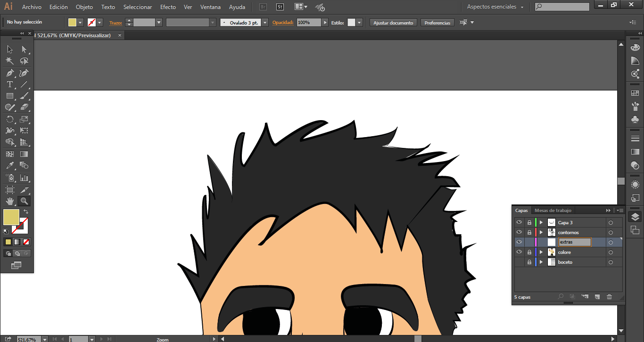Open the Opacidad value dropdown

pos(325,23)
